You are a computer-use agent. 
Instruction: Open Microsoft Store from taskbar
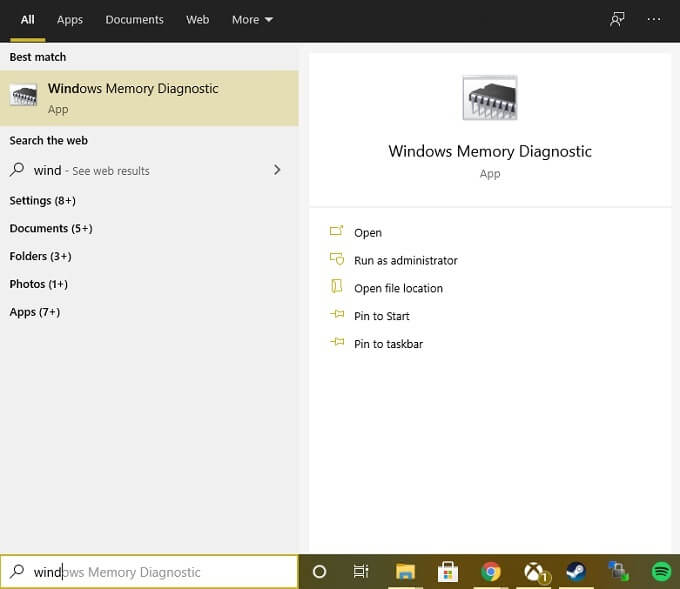(x=448, y=572)
